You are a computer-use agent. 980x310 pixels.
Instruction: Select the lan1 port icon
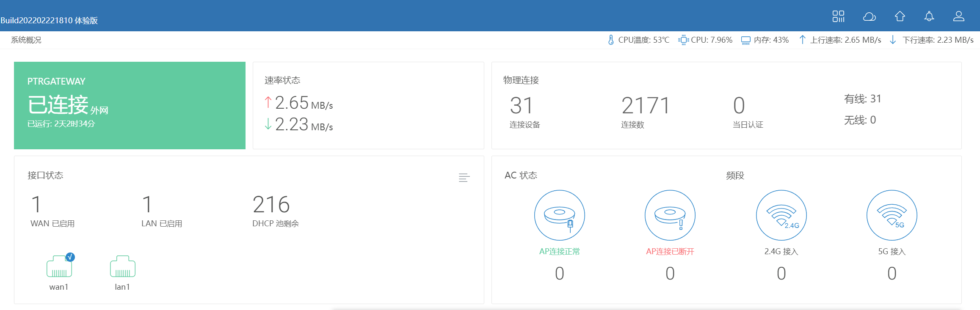pos(122,266)
